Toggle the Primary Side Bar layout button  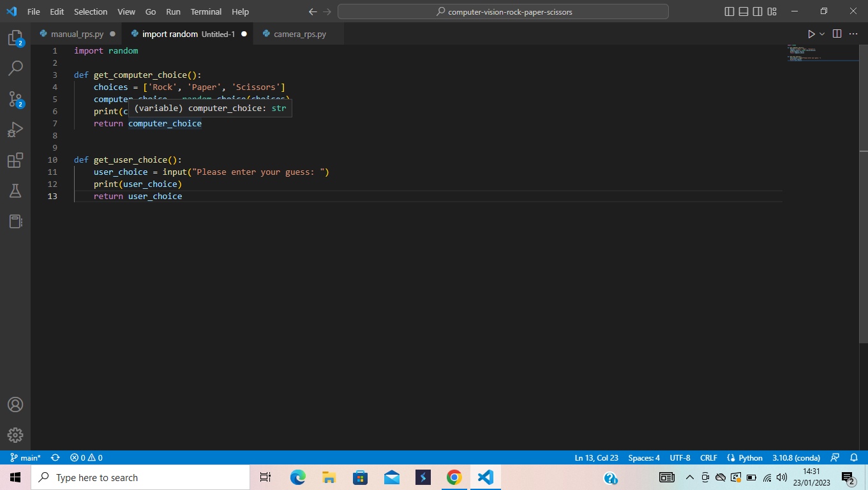730,11
